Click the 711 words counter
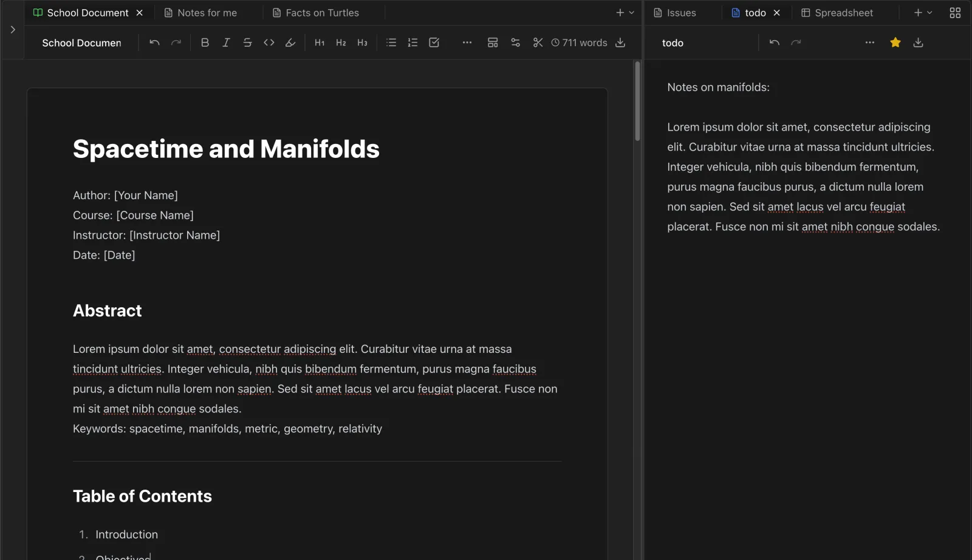 579,43
